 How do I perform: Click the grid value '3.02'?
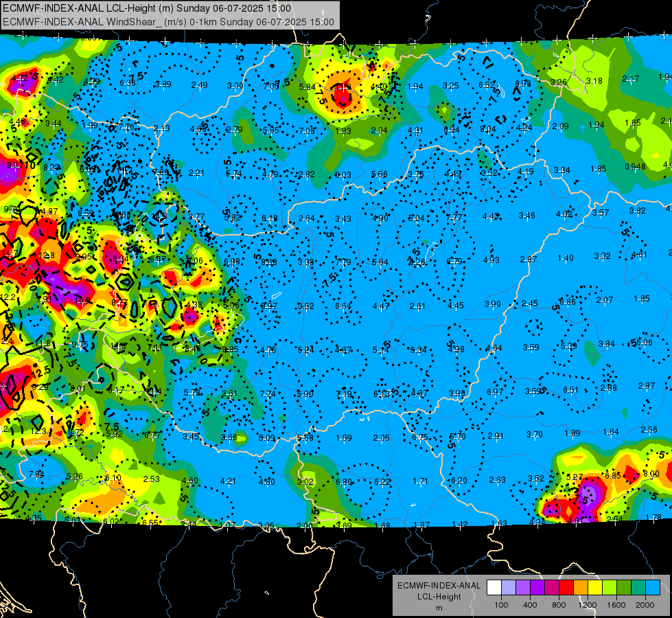[x=305, y=481]
